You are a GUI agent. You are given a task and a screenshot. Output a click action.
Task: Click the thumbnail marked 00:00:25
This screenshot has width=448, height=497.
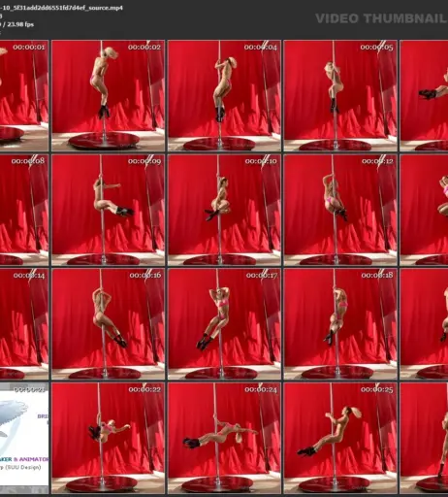340,438
